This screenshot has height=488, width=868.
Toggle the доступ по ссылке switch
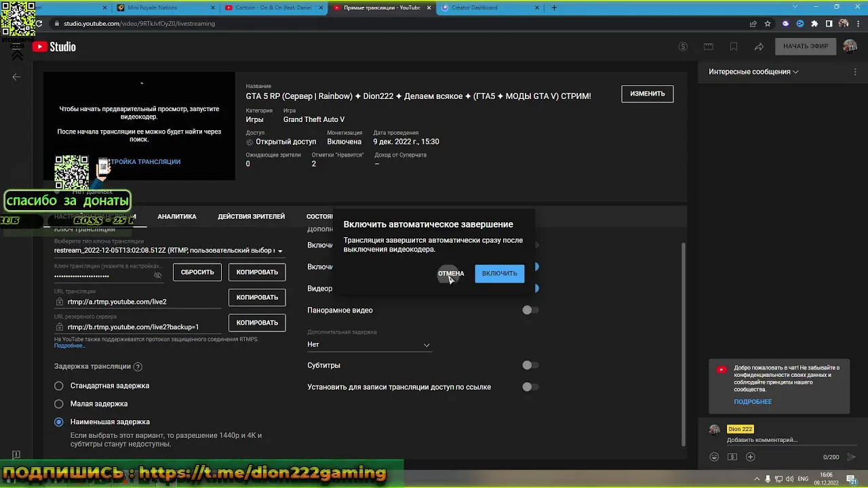530,387
